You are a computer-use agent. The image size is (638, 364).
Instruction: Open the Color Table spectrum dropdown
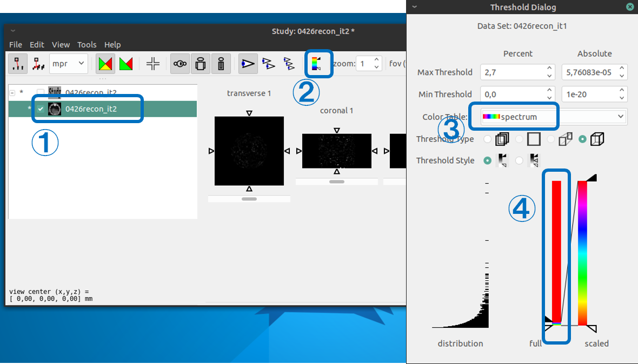pyautogui.click(x=554, y=117)
